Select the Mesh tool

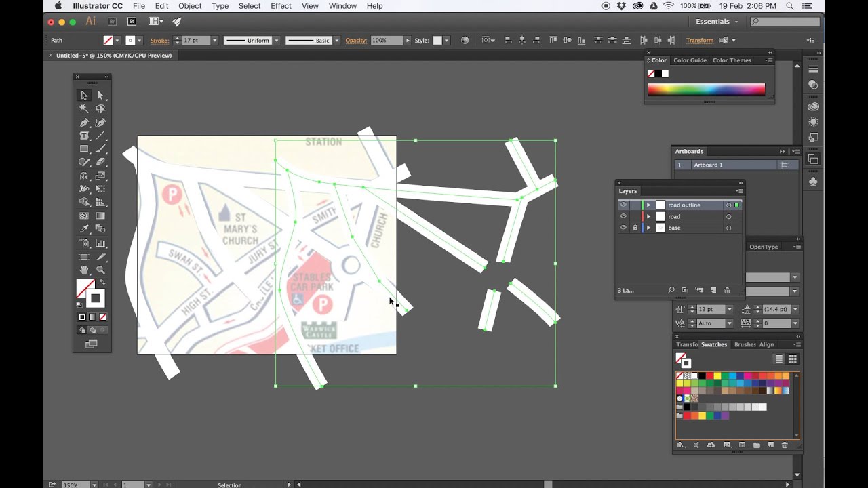pos(84,216)
